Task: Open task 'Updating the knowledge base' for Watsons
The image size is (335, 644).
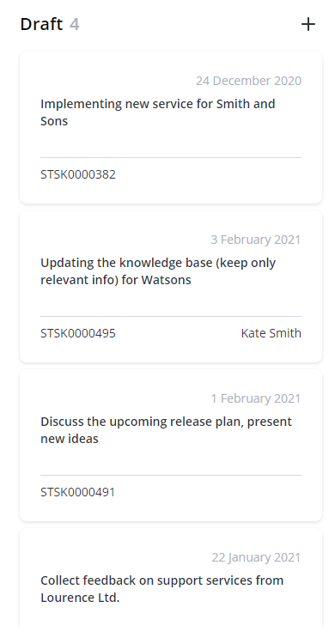Action: click(x=158, y=271)
